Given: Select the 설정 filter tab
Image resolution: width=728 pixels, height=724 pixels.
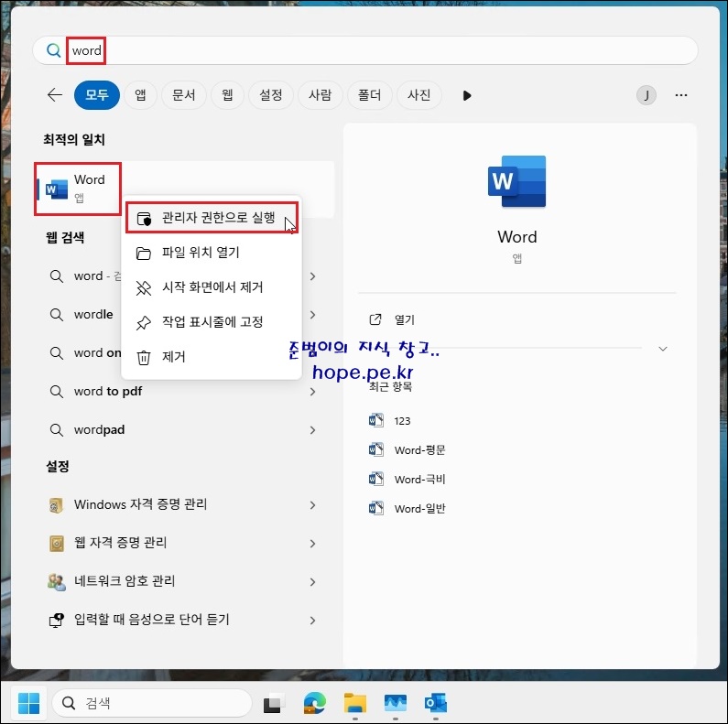Looking at the screenshot, I should point(271,95).
